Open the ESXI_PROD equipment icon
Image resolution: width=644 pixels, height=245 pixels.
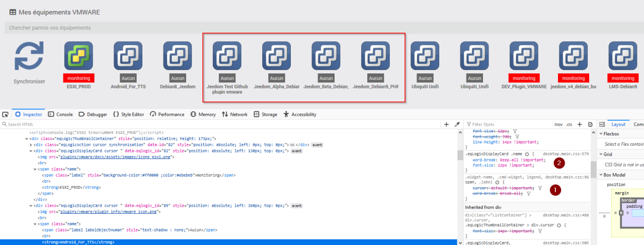(78, 55)
